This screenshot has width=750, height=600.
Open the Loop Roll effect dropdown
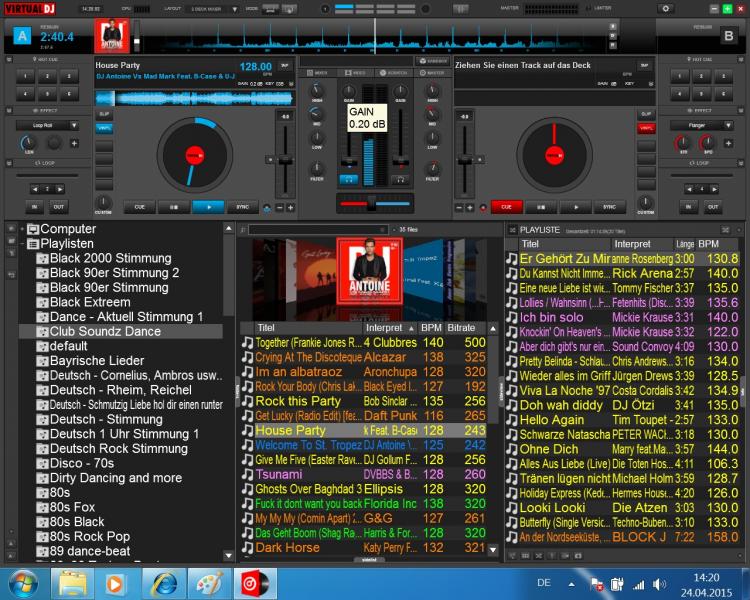point(46,125)
